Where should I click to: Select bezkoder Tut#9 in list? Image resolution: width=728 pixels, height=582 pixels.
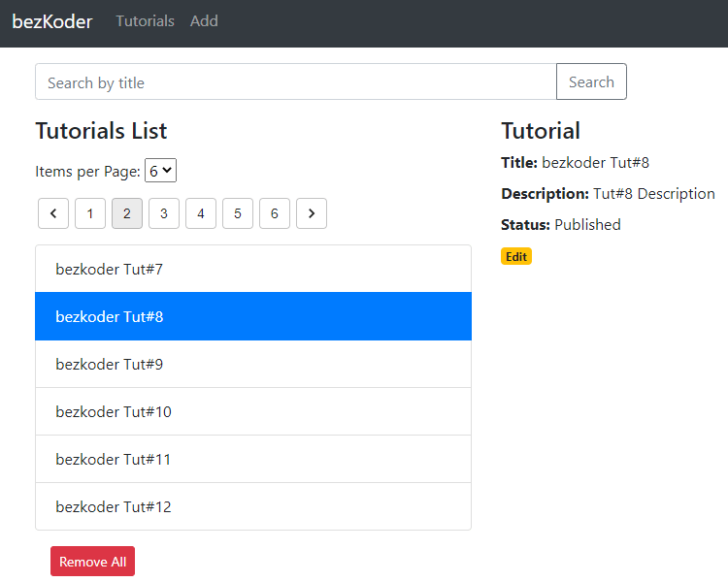click(x=253, y=364)
